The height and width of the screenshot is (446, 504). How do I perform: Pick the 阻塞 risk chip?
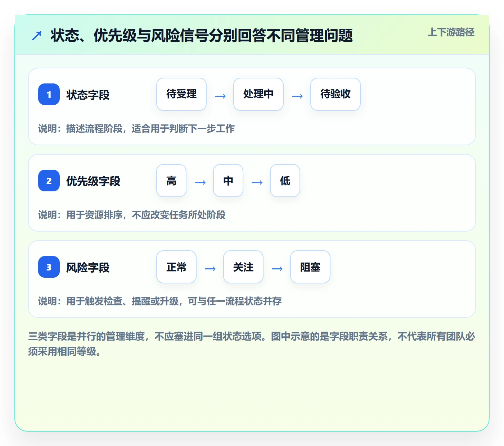(x=310, y=267)
